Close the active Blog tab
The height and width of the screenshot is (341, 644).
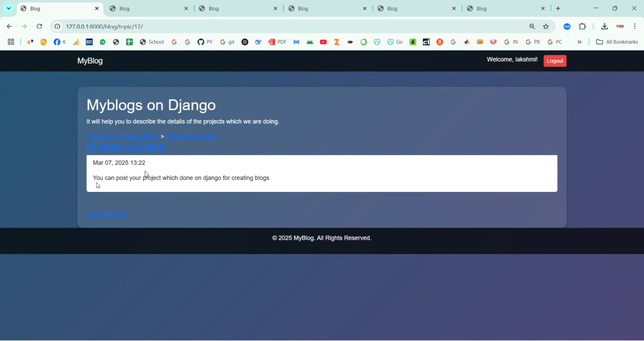pos(97,9)
